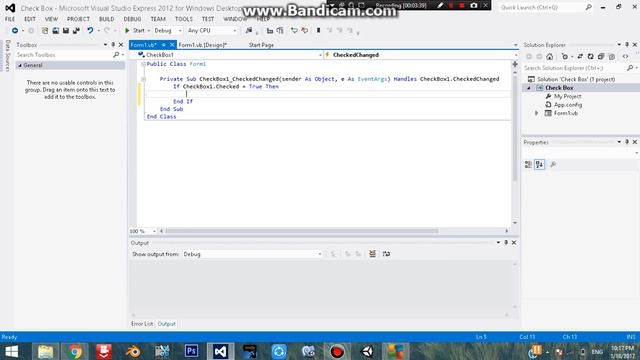Click the Find in Files toolbar icon
The width and height of the screenshot is (640, 360).
(249, 31)
